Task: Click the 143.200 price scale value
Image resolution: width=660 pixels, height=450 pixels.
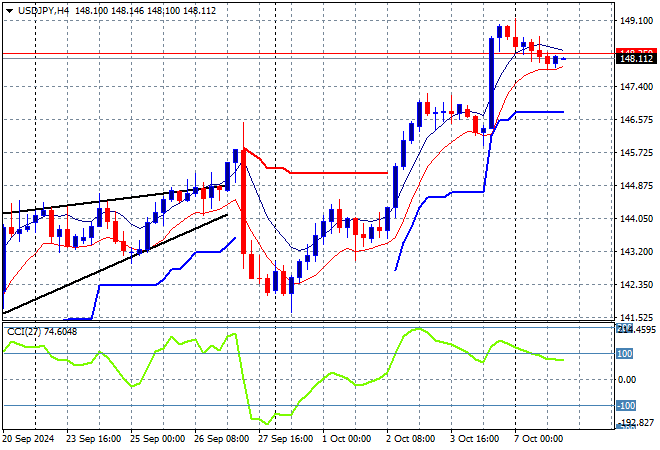Action: tap(636, 251)
